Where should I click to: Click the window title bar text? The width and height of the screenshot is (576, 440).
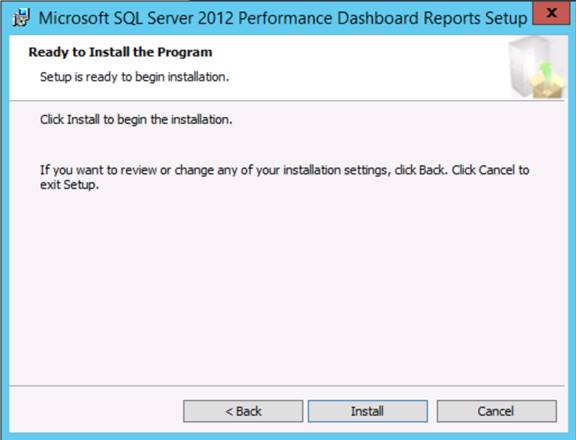(x=283, y=18)
